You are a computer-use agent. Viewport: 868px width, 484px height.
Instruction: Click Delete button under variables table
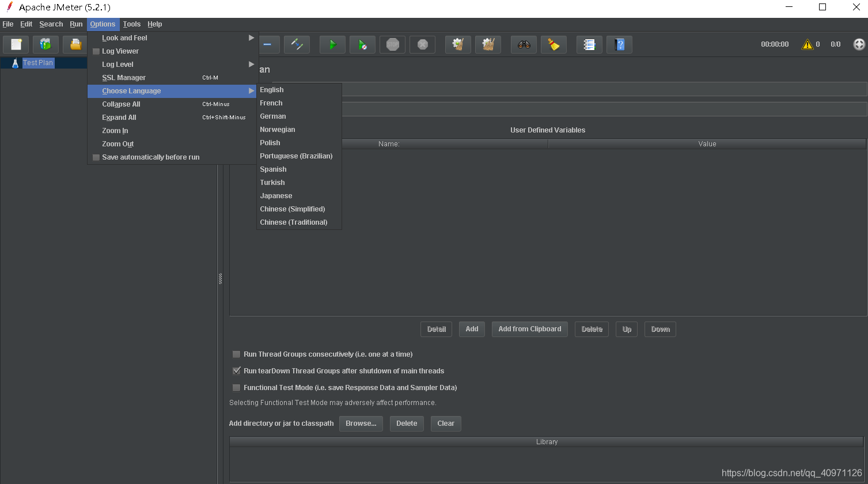pyautogui.click(x=592, y=329)
